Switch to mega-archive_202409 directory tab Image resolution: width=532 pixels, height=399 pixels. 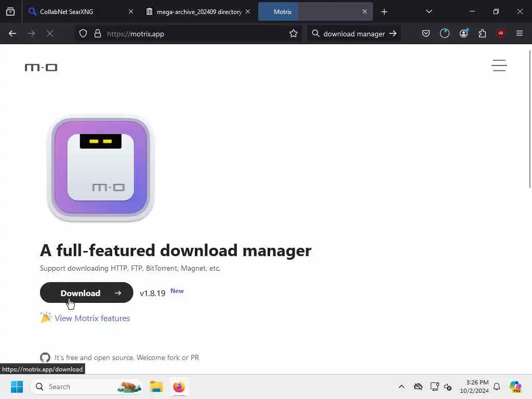tap(199, 11)
